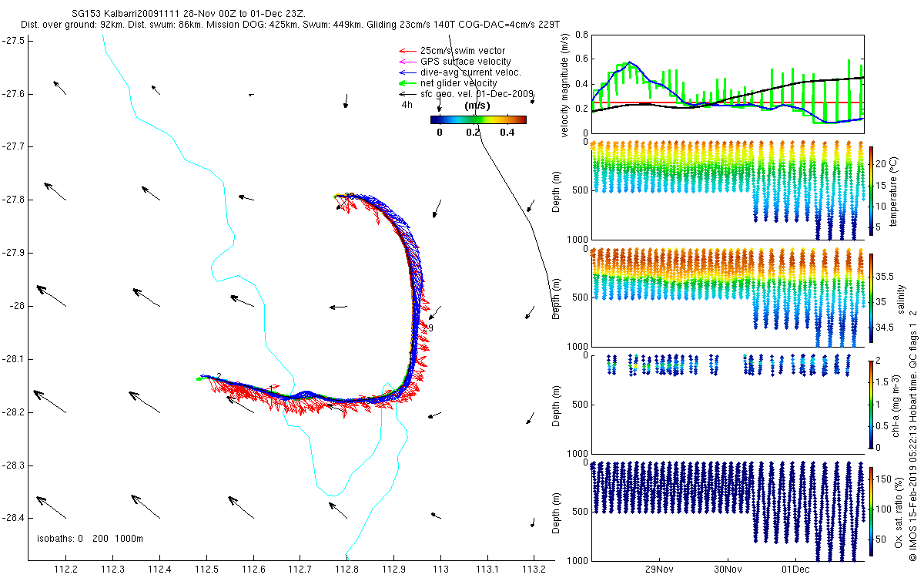Click the '150' oxygen colorbar tick
The height and width of the screenshot is (578, 924).
[884, 480]
